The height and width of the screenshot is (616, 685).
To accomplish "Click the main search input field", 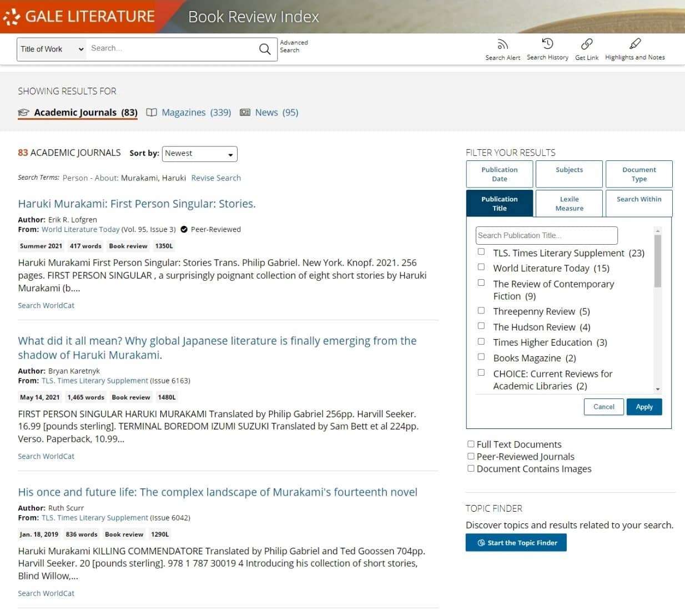I will click(172, 49).
